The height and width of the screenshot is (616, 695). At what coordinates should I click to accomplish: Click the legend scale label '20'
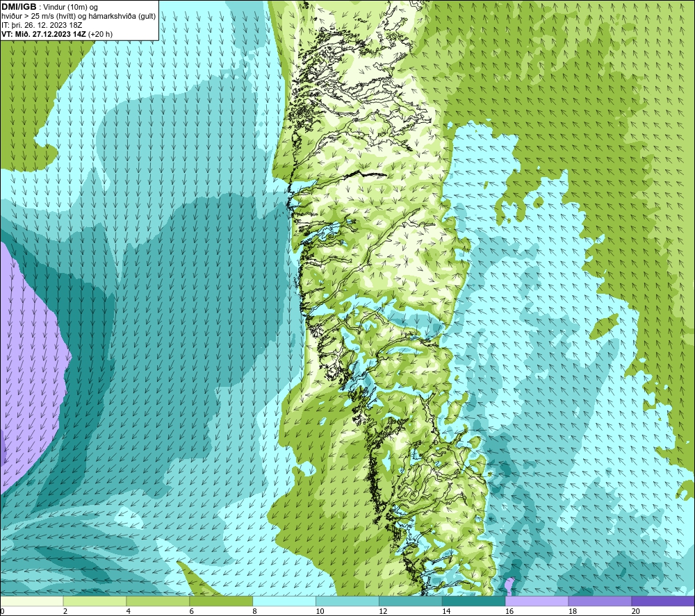coord(636,612)
